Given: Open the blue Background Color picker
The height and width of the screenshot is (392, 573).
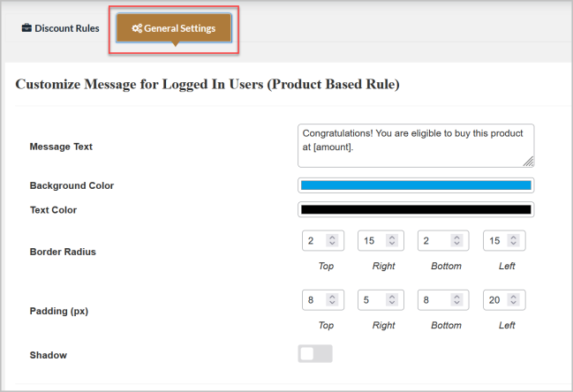Looking at the screenshot, I should pos(416,185).
